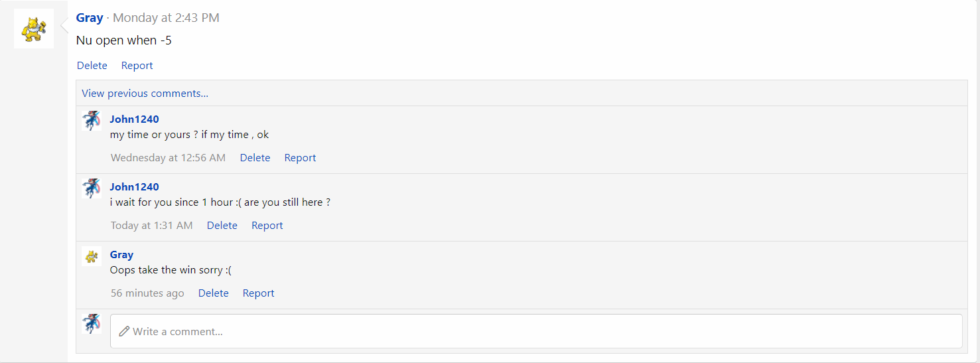
Task: Click John1240's avatar on first comment
Action: point(92,121)
